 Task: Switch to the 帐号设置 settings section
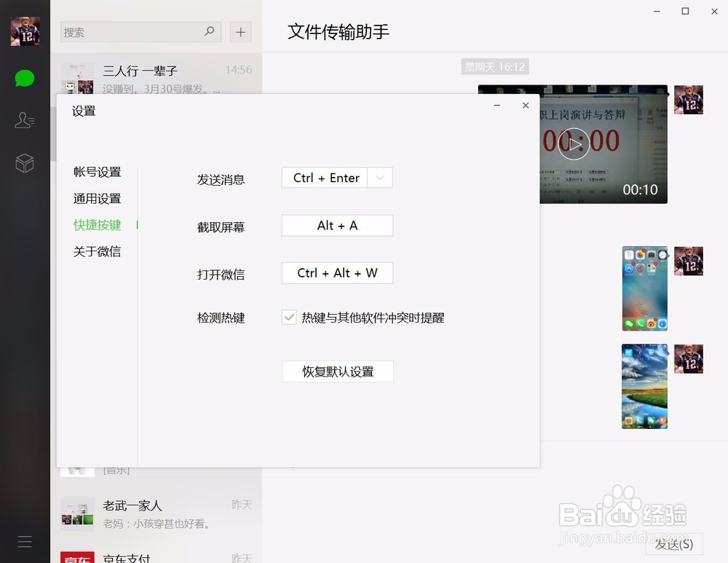pyautogui.click(x=97, y=172)
